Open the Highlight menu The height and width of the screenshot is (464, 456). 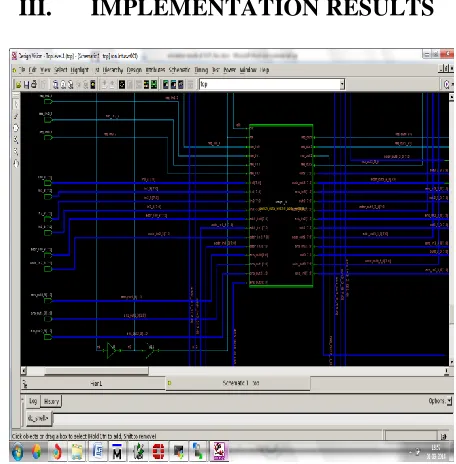80,70
